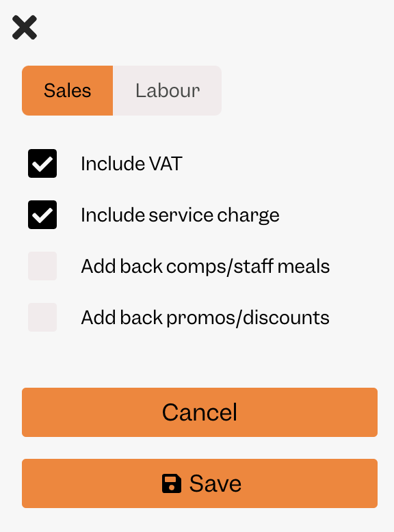This screenshot has width=394, height=532.
Task: Switch to the Labour tab
Action: pyautogui.click(x=168, y=90)
